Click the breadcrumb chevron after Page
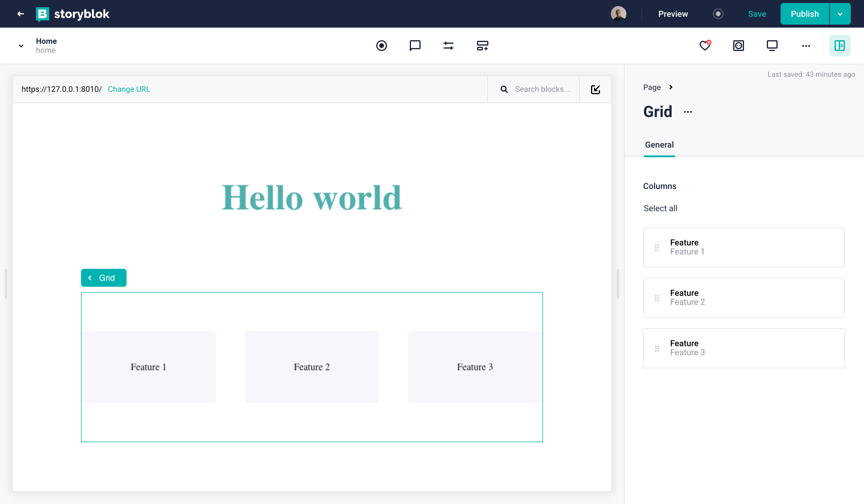This screenshot has width=864, height=504. point(671,87)
